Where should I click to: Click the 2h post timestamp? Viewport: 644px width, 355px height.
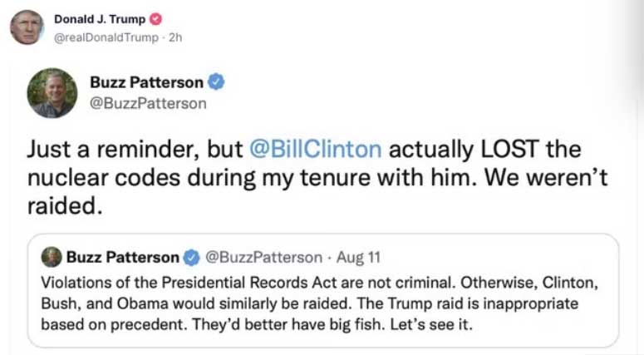(174, 37)
